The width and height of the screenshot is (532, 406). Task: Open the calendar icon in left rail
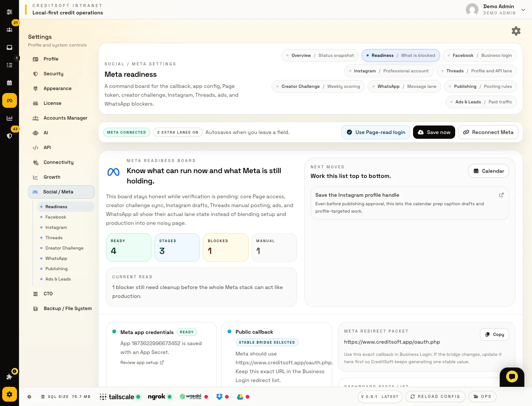pyautogui.click(x=10, y=83)
